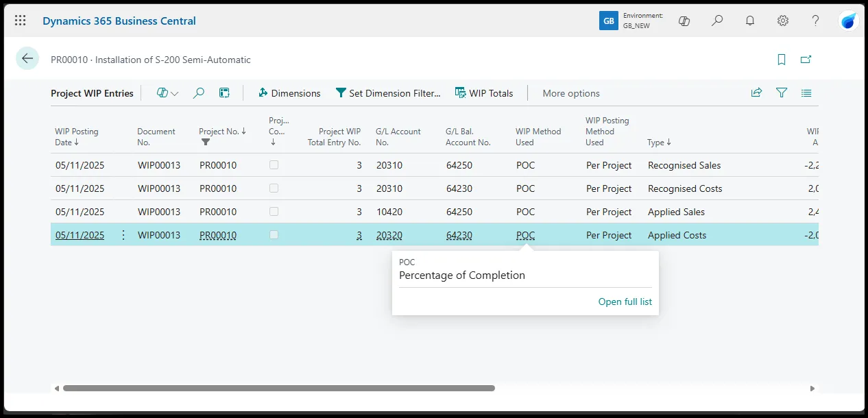
Task: Open the Copilot icon in the top bar
Action: click(684, 21)
